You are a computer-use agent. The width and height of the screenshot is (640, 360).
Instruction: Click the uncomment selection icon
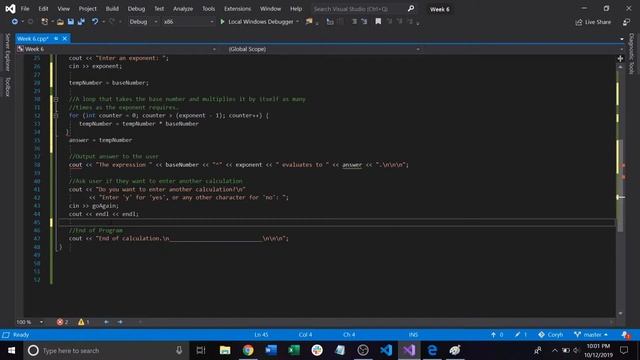(364, 22)
